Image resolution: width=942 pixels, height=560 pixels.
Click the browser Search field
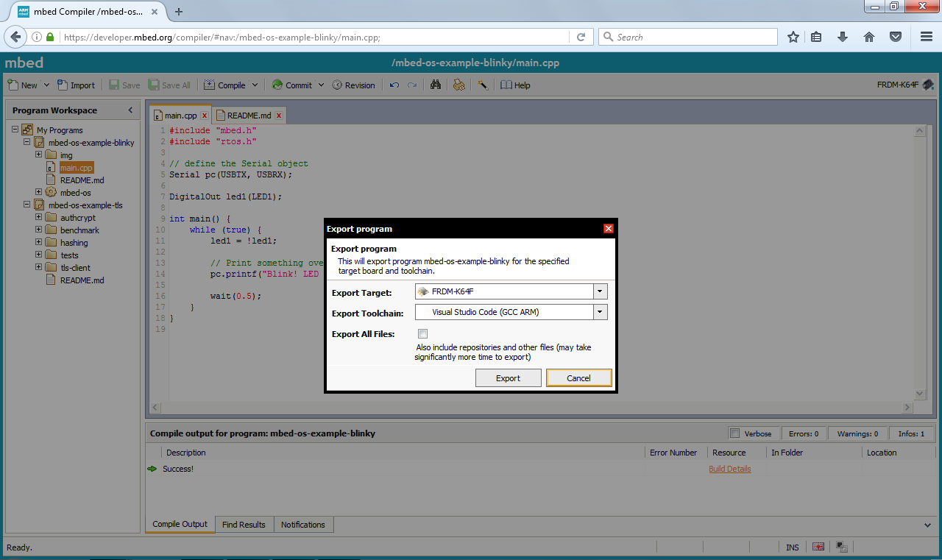point(688,37)
